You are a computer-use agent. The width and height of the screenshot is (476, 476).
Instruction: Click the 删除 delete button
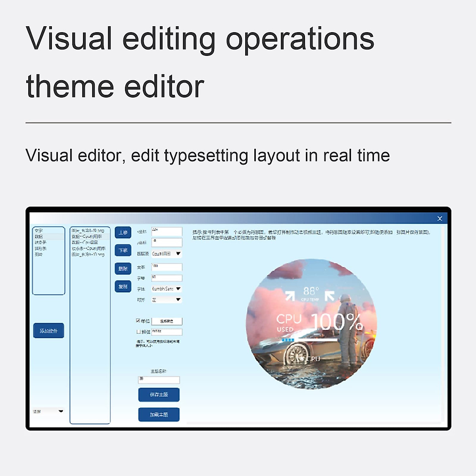[123, 269]
